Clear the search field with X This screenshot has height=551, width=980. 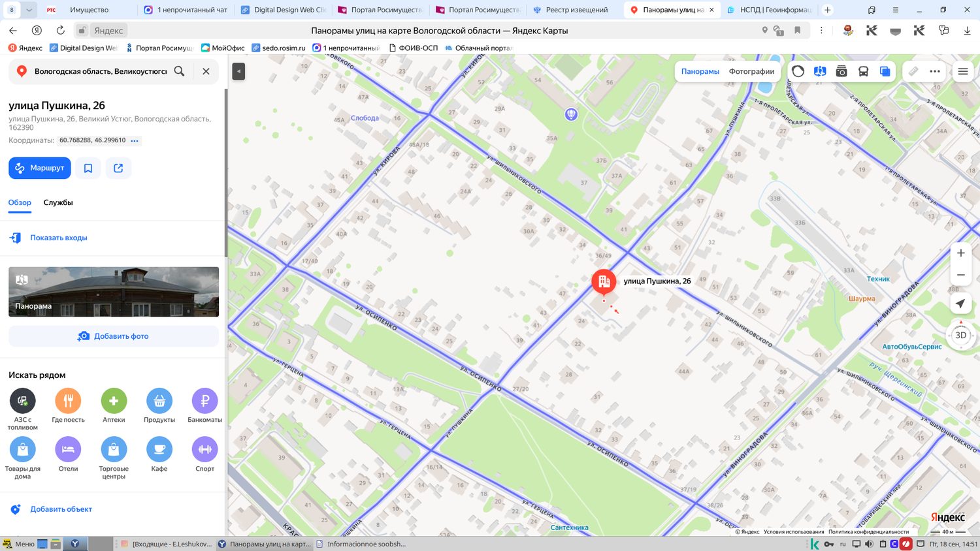tap(206, 71)
